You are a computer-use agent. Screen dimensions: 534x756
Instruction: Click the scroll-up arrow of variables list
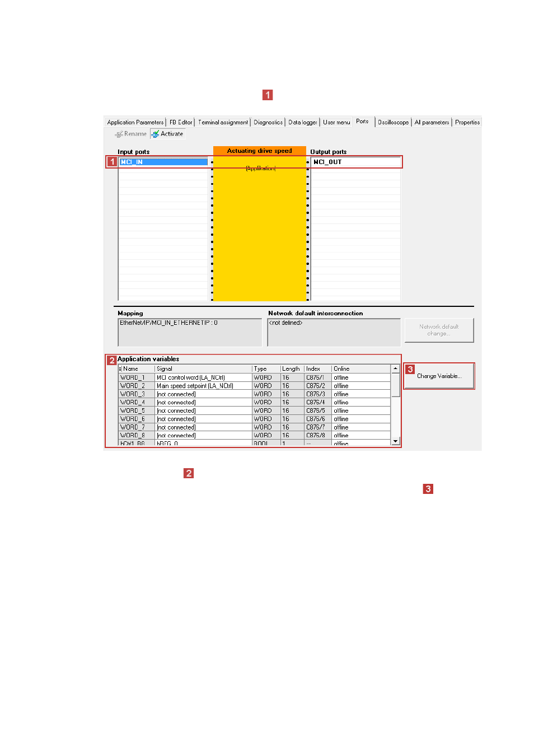[395, 368]
